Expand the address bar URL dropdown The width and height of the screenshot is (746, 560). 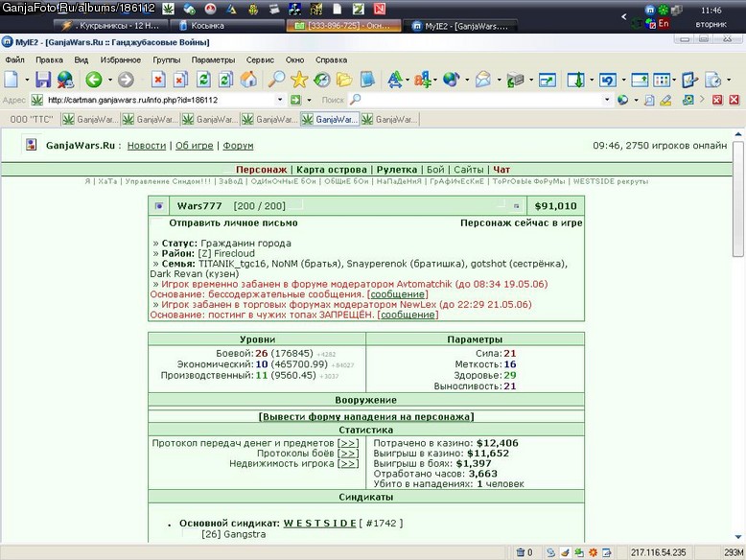click(x=280, y=100)
